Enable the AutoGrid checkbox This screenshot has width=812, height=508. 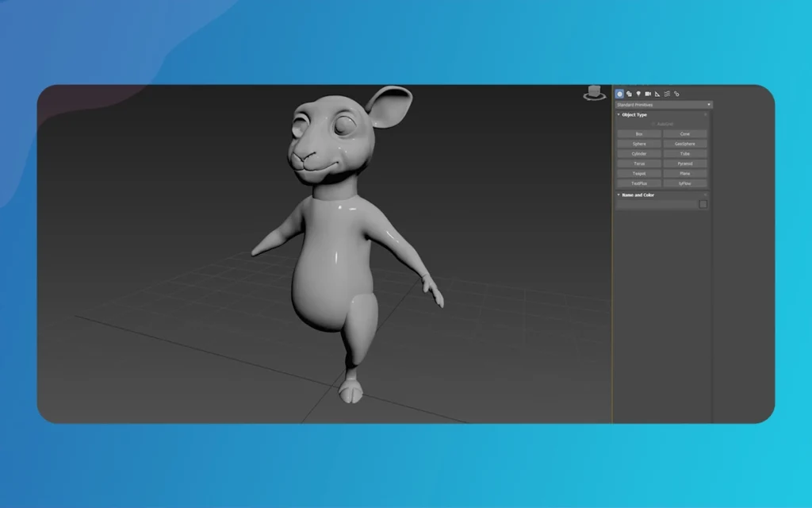click(653, 123)
